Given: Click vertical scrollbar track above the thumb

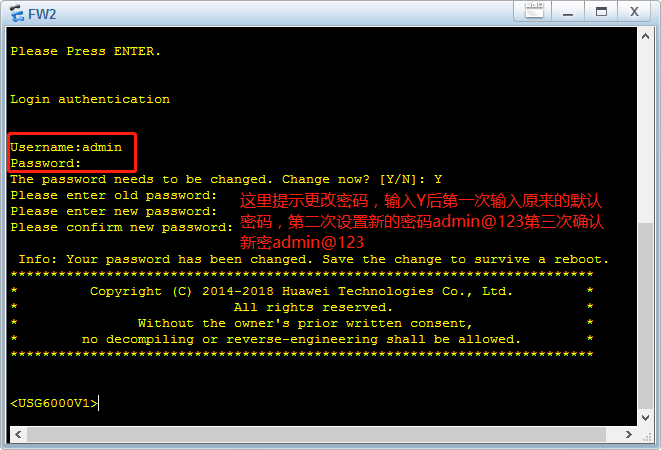Looking at the screenshot, I should [x=645, y=133].
